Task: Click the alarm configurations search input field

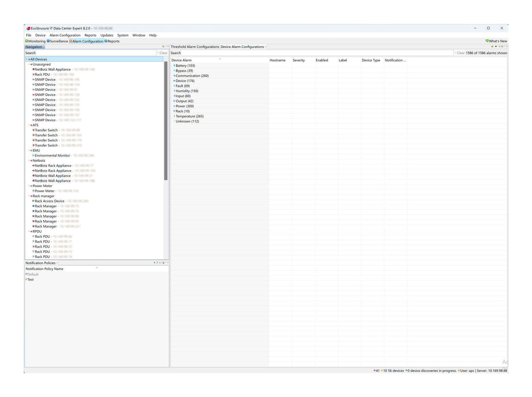Action: tap(317, 53)
